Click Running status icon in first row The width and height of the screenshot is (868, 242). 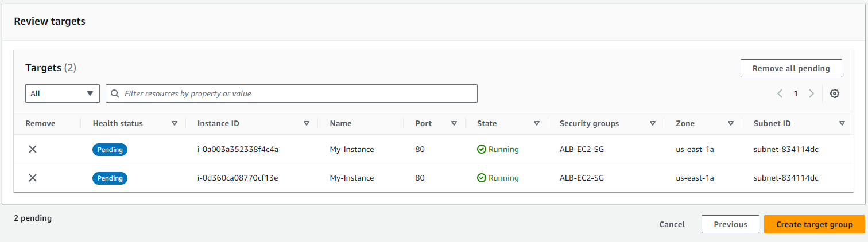coord(482,149)
